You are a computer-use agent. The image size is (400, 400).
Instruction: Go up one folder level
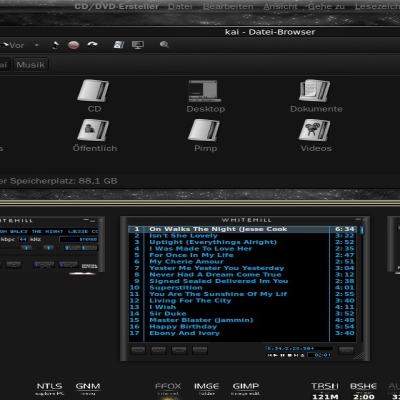point(56,45)
